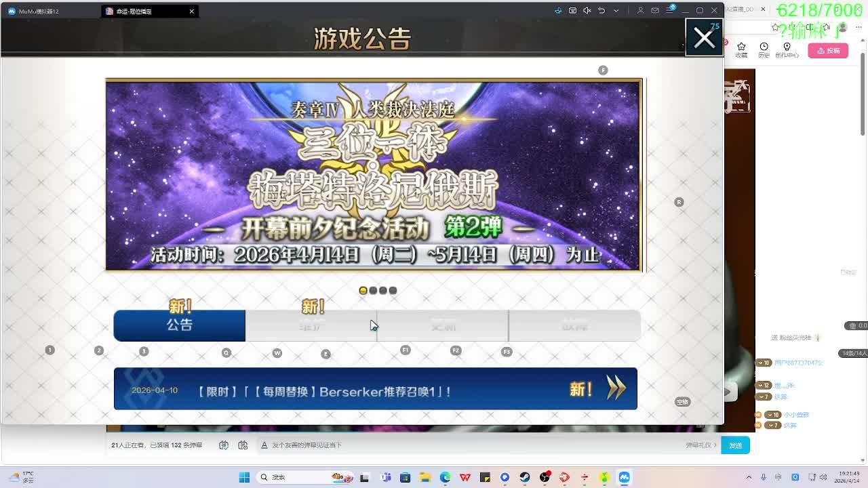The image size is (868, 488).
Task: Select the 公告 tab
Action: tap(180, 325)
